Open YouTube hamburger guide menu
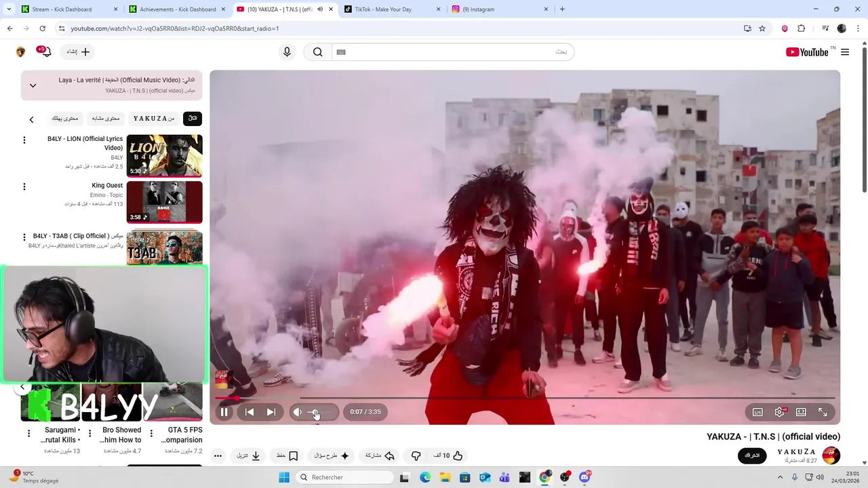868x488 pixels. [x=844, y=52]
